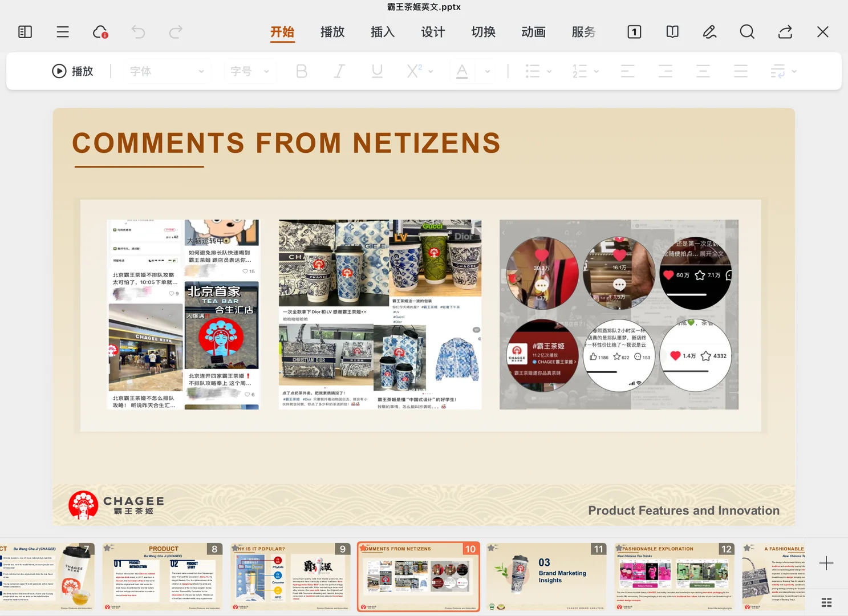
Task: Activate the pen annotation tool
Action: 709,32
